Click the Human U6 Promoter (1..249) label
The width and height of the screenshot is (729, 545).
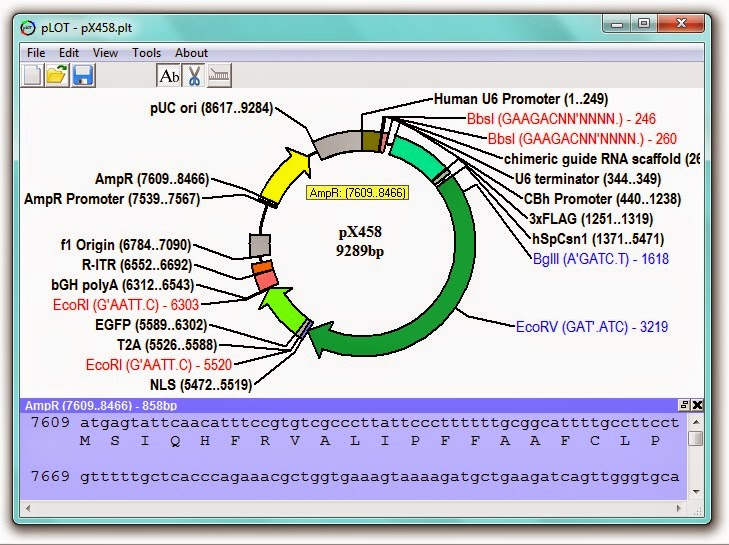[521, 99]
